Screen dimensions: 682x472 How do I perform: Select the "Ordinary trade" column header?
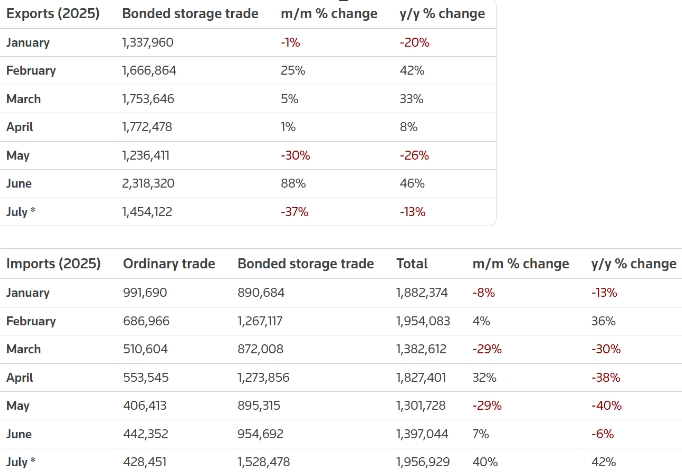(x=168, y=264)
